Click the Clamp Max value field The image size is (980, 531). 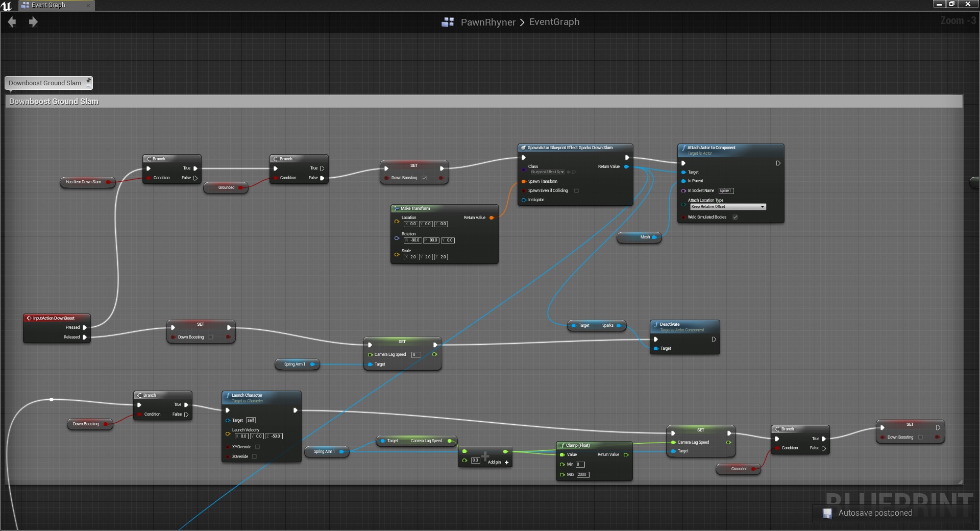pyautogui.click(x=582, y=475)
